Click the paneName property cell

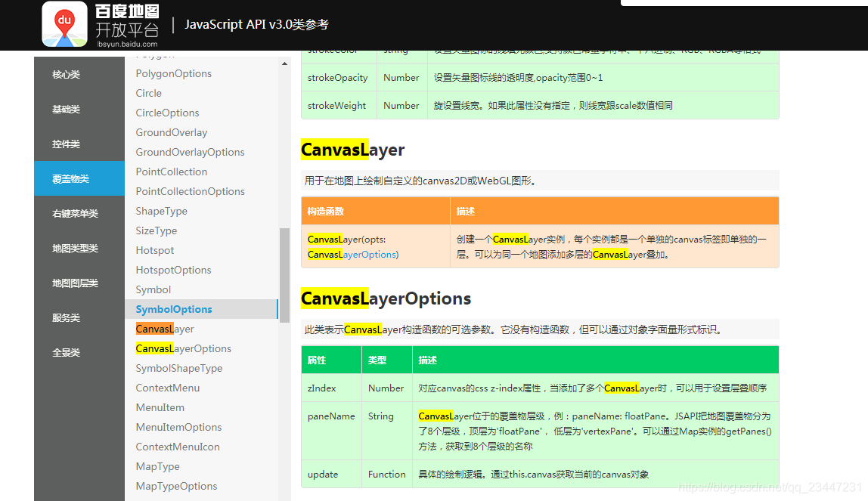pos(331,431)
